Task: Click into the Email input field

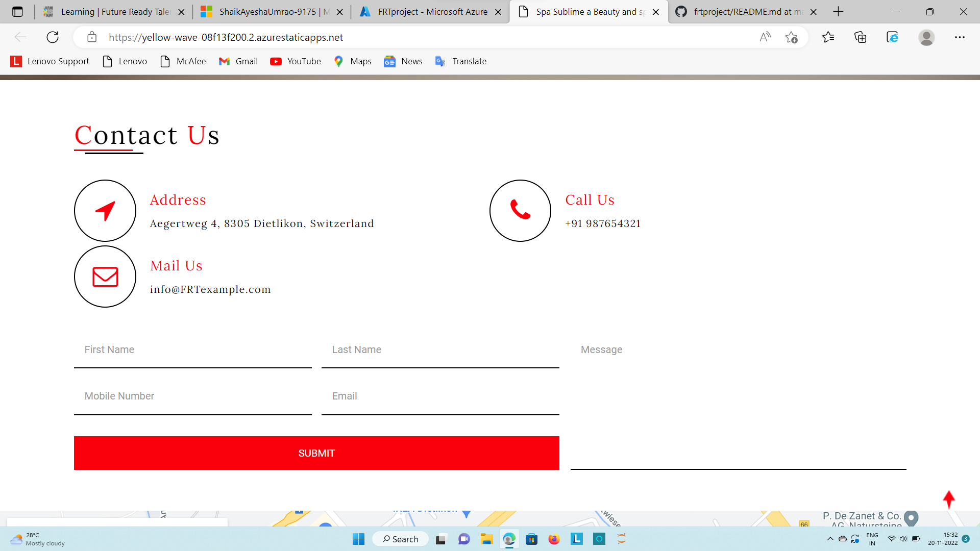Action: (x=440, y=396)
